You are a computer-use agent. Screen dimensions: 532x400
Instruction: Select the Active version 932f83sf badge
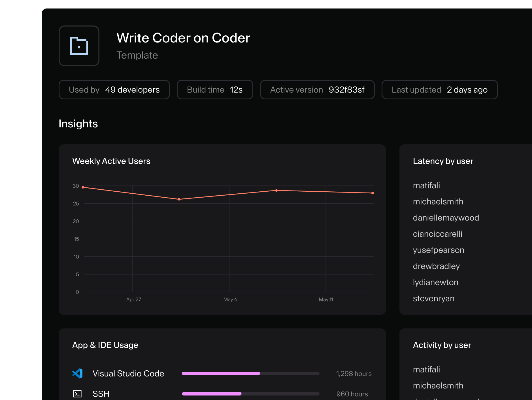(x=317, y=89)
